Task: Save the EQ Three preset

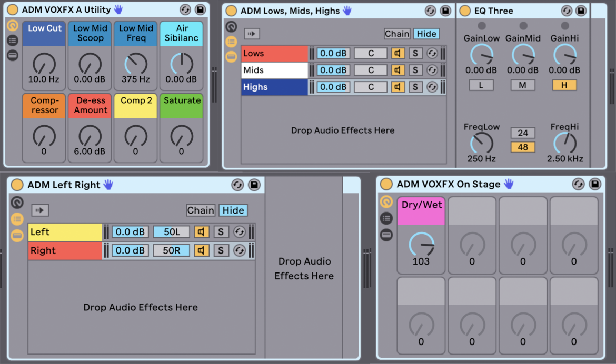Action: (581, 11)
